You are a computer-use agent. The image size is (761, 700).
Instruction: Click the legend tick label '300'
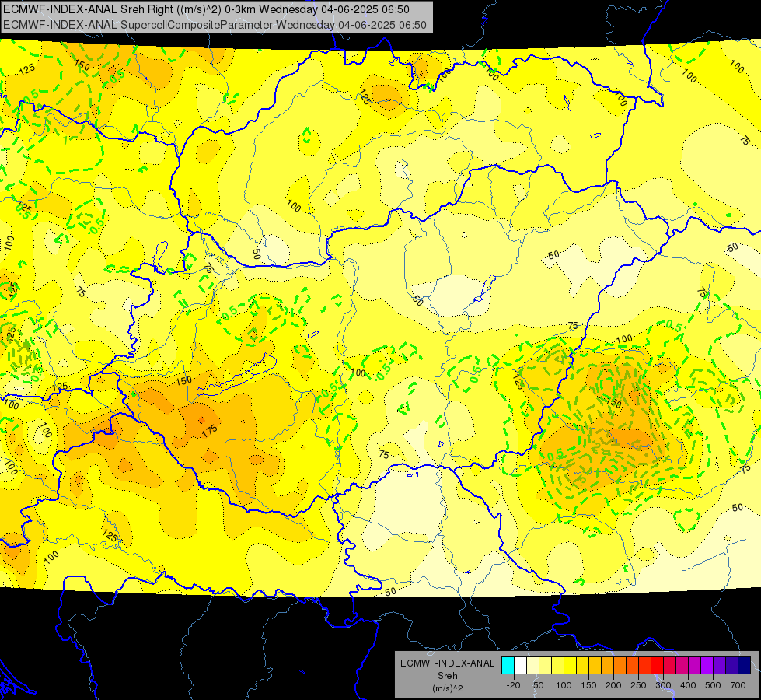664,685
